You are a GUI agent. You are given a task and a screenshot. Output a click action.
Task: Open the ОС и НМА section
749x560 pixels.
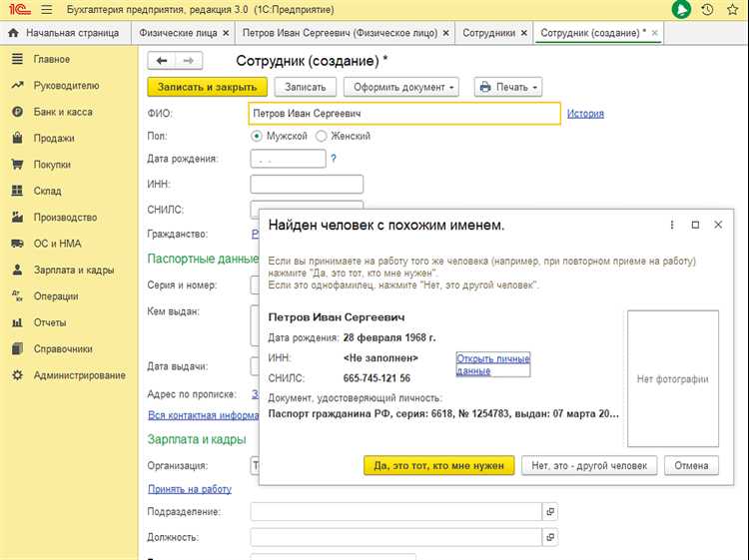57,244
